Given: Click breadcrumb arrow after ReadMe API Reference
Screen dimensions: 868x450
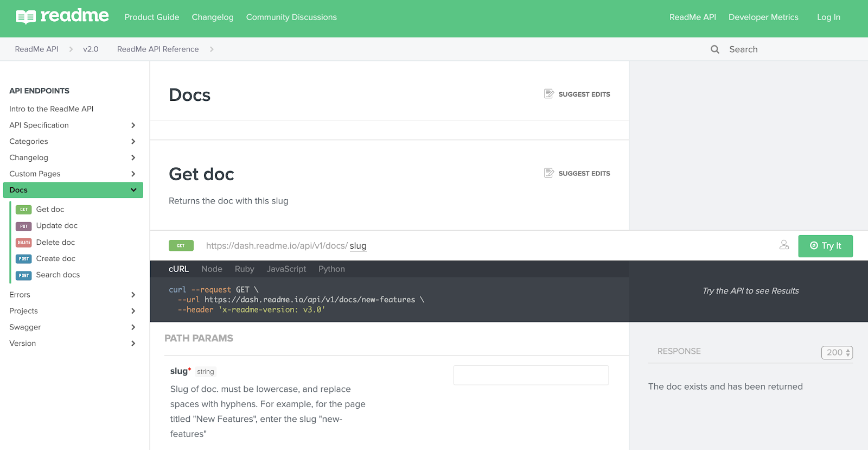Looking at the screenshot, I should click(212, 49).
